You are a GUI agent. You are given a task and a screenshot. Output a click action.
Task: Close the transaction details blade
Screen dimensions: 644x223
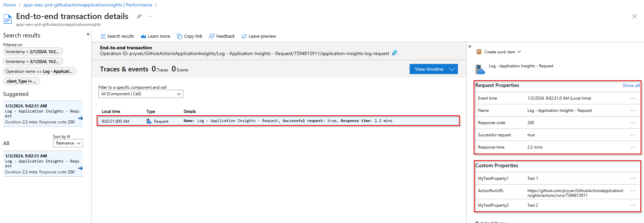(634, 16)
